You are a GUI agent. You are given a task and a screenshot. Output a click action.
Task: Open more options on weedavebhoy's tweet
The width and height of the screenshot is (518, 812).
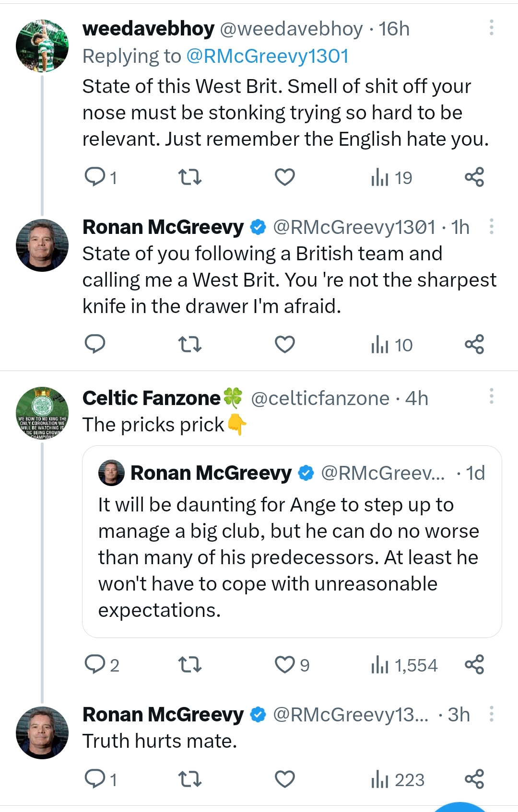pos(491,28)
